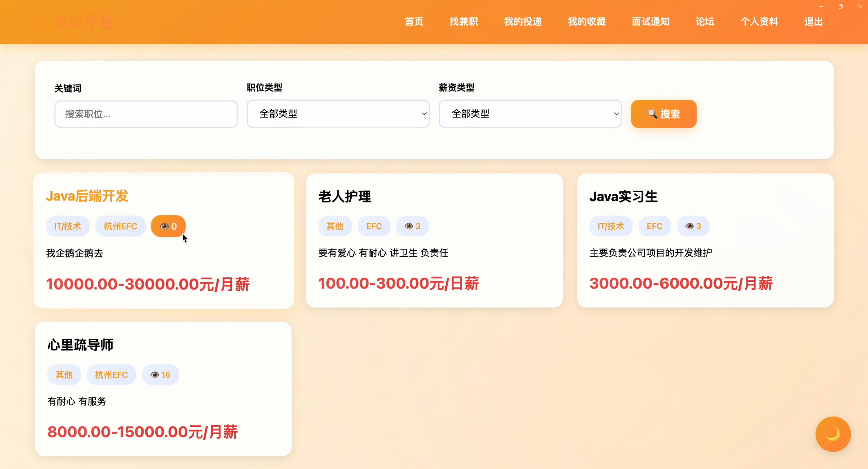868x469 pixels.
Task: Toggle dark mode with the moon button
Action: point(833,434)
